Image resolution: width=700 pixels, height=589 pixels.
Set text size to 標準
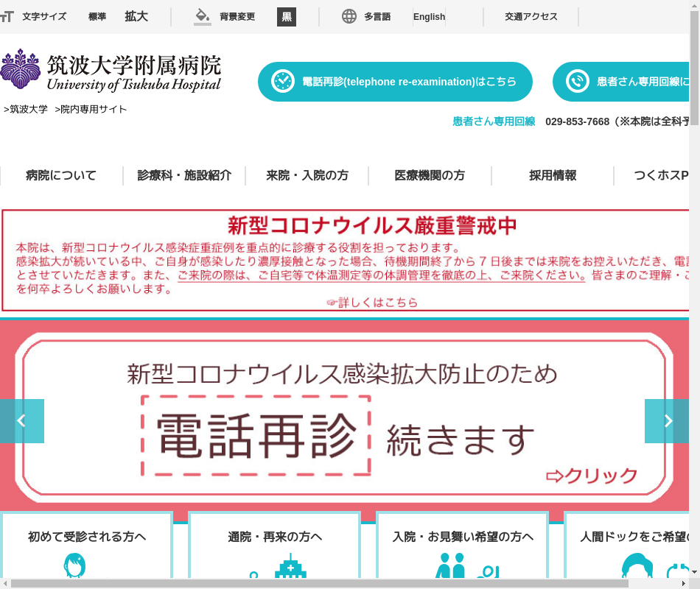click(x=97, y=16)
